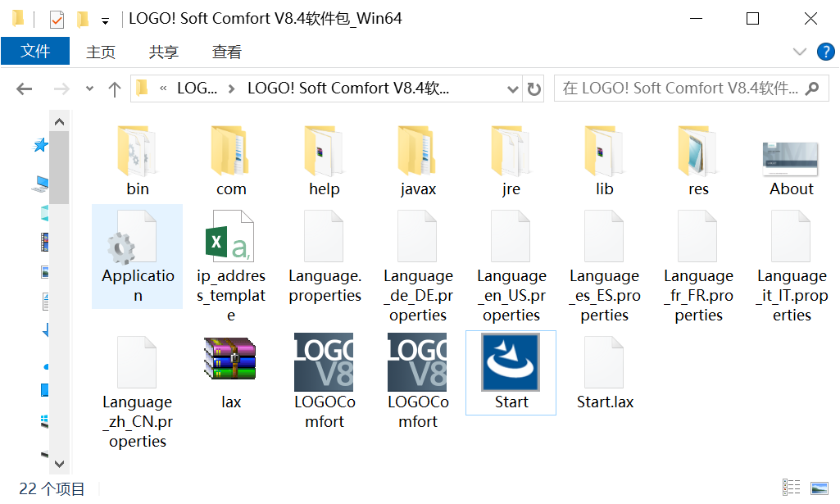Open the help folder
Image resolution: width=840 pixels, height=504 pixels.
coord(324,161)
